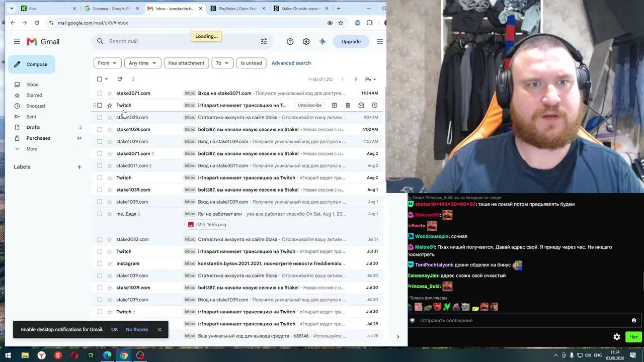Viewport: 644px width, 362px height.
Task: Open Gmail support help icon
Action: tap(290, 42)
